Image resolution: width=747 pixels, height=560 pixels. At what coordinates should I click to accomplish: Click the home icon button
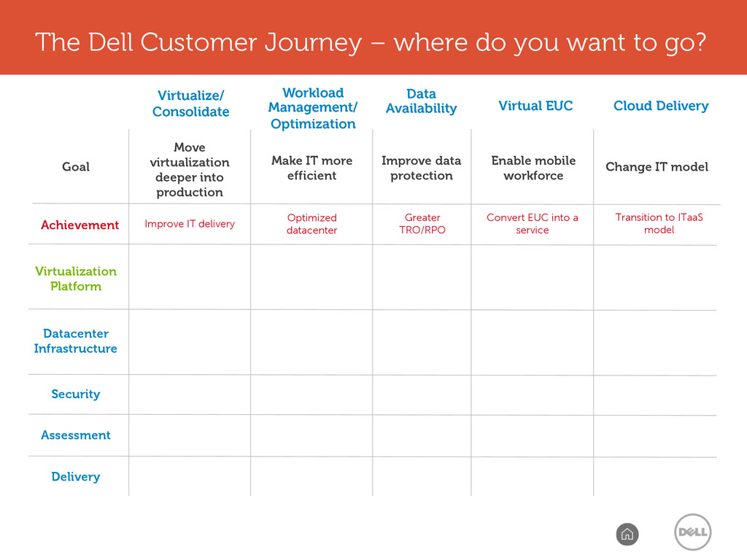coord(627,534)
